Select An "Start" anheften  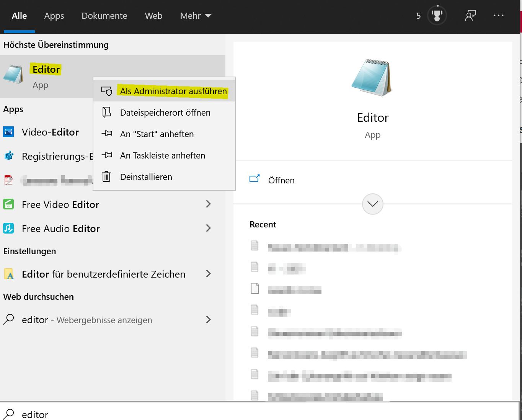164,134
